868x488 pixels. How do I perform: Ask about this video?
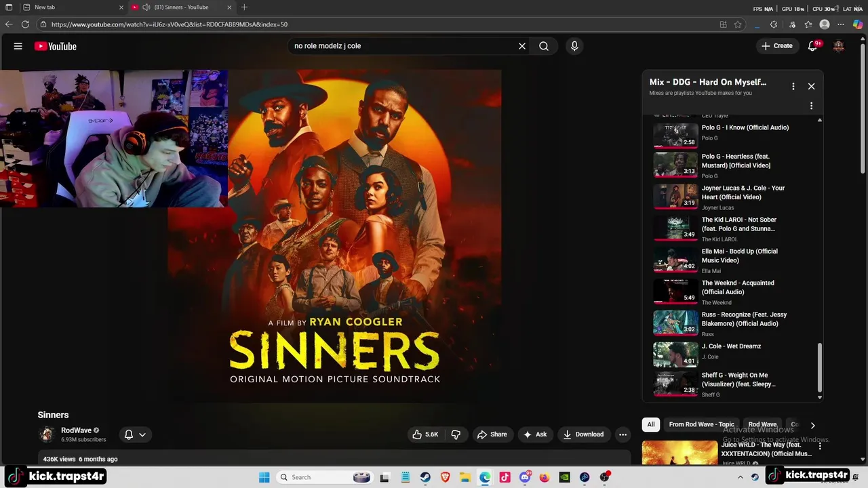536,434
